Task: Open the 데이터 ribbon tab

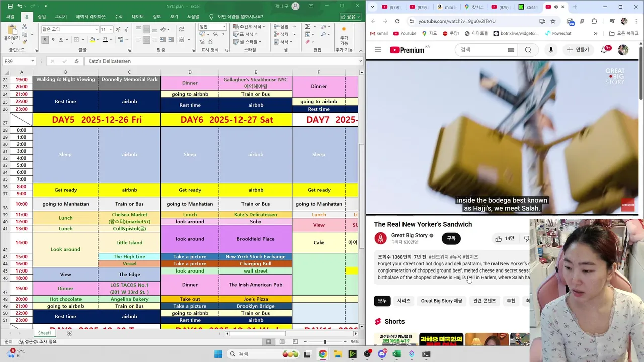Action: (x=137, y=17)
